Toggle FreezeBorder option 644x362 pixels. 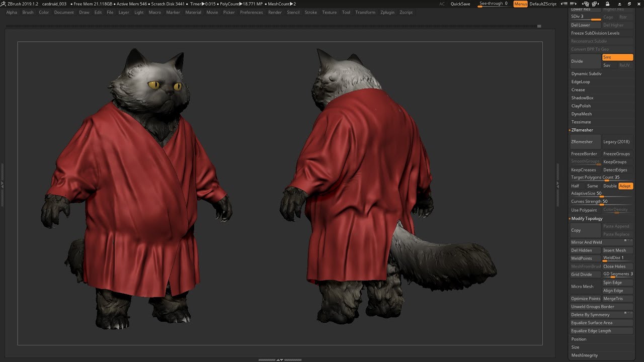tap(585, 154)
